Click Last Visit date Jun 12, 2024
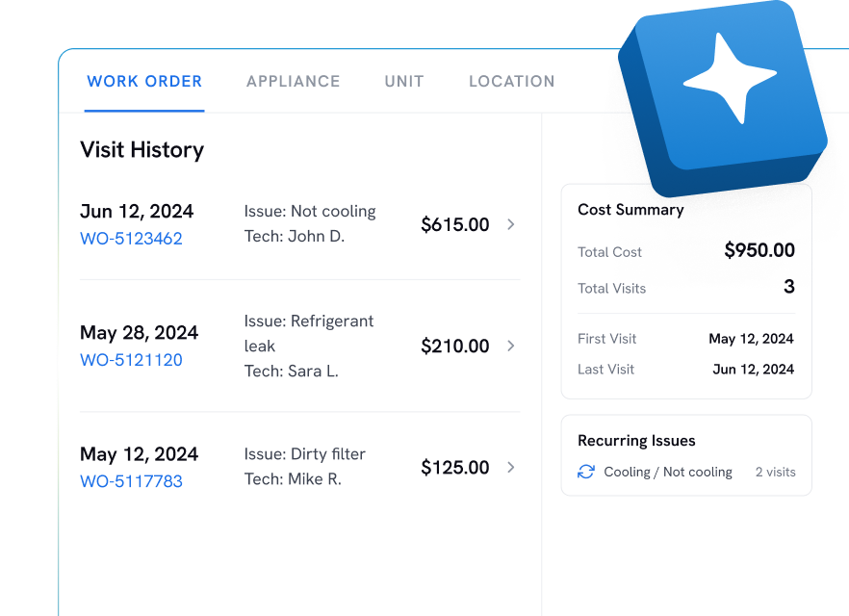Viewport: 849px width, 616px height. pos(754,370)
